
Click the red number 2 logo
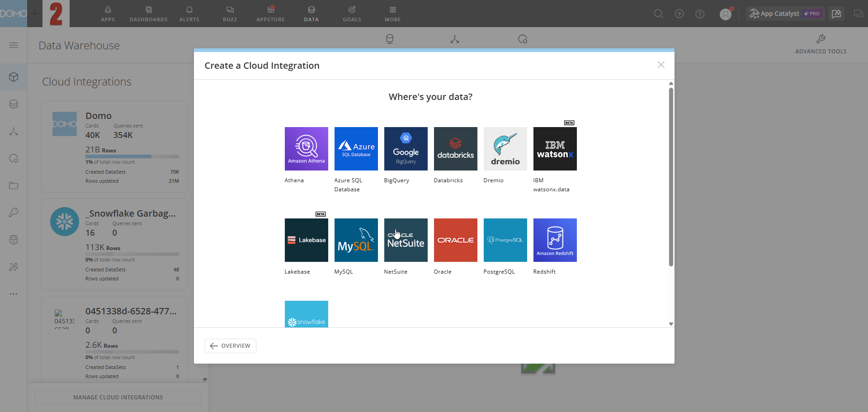56,14
